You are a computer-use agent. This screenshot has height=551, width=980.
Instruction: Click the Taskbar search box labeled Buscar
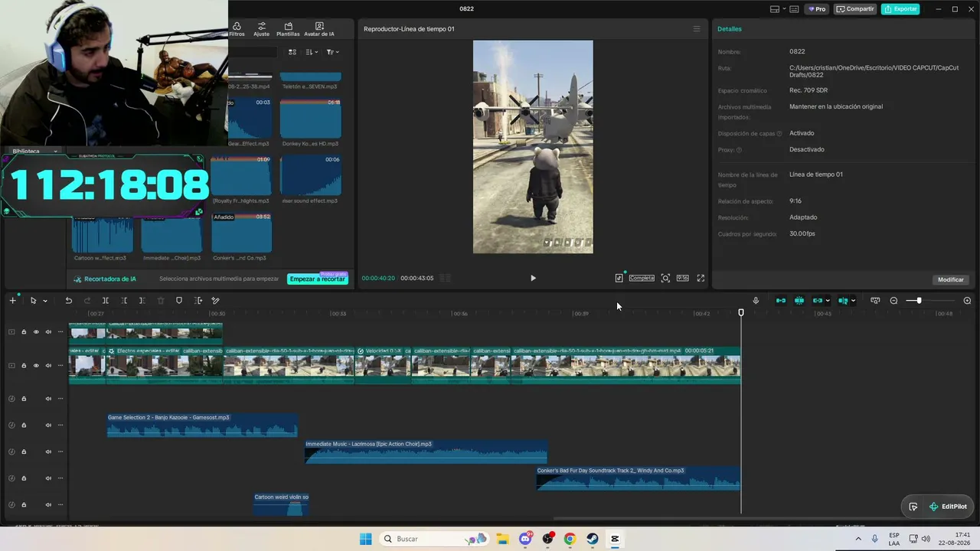pos(434,539)
